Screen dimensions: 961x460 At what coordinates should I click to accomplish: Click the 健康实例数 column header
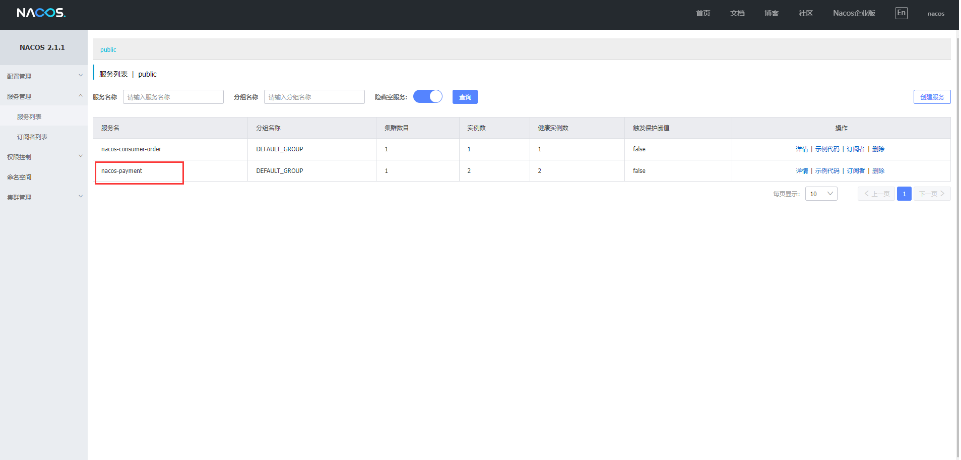point(553,128)
